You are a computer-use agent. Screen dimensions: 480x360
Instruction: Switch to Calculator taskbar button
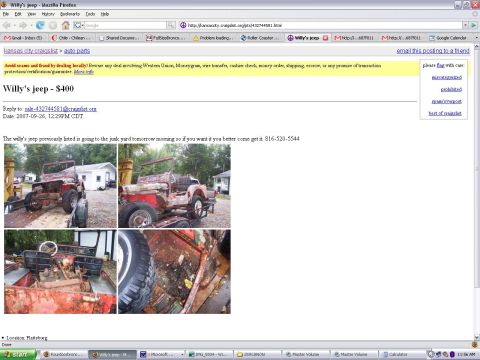point(402,354)
